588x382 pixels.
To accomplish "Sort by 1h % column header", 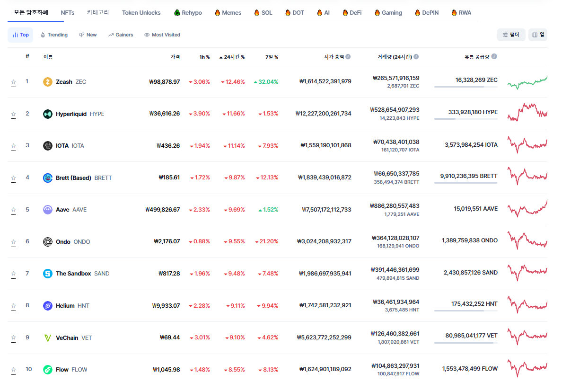I will pyautogui.click(x=204, y=57).
